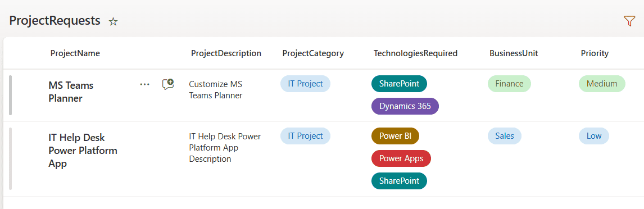
Task: Click 'IT Help Desk Power Platform App Description' text
Action: click(225, 147)
